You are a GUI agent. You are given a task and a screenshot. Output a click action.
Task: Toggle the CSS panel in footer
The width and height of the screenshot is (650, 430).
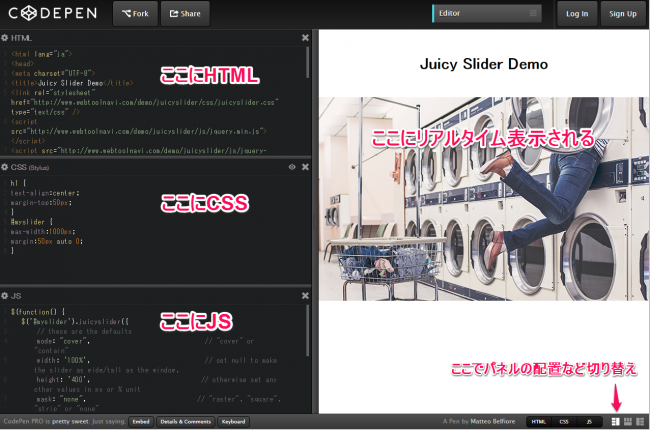point(564,422)
